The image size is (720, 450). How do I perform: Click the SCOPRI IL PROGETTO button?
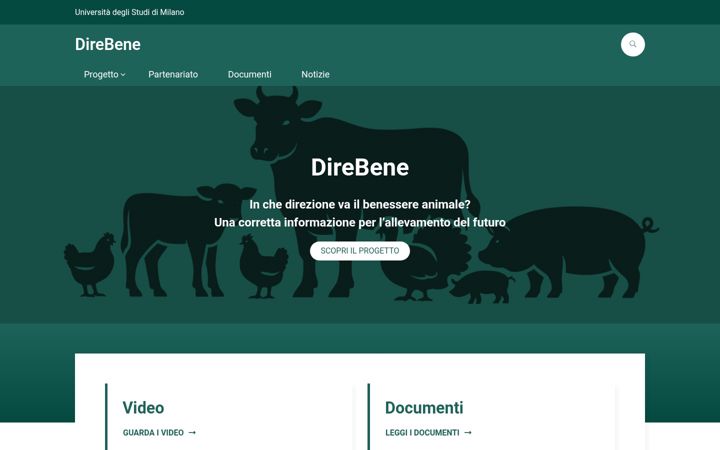360,251
